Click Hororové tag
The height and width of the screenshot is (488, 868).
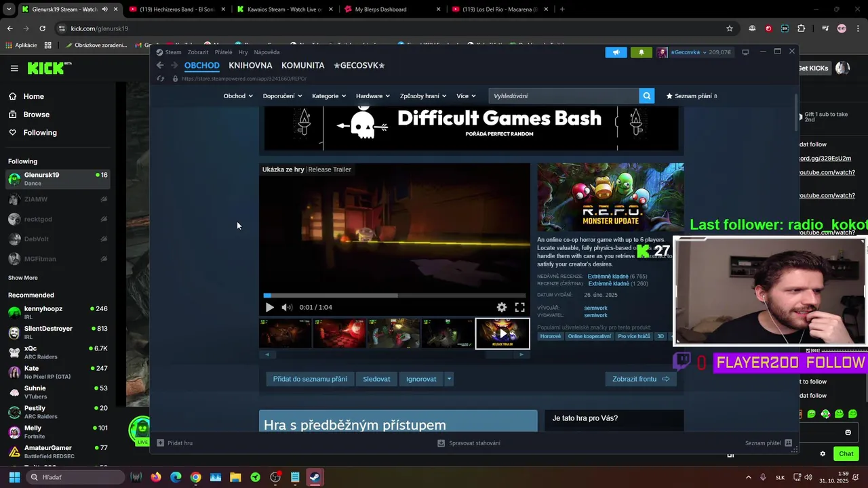coord(551,336)
